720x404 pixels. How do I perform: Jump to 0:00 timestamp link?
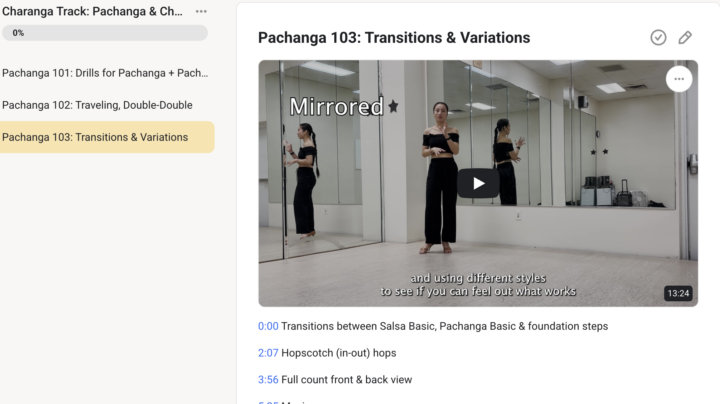point(268,326)
